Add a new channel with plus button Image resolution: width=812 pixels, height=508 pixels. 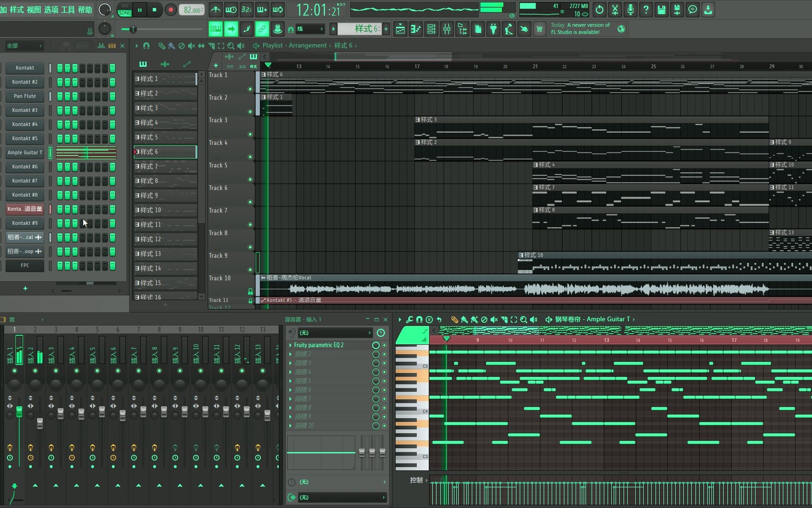coord(25,288)
